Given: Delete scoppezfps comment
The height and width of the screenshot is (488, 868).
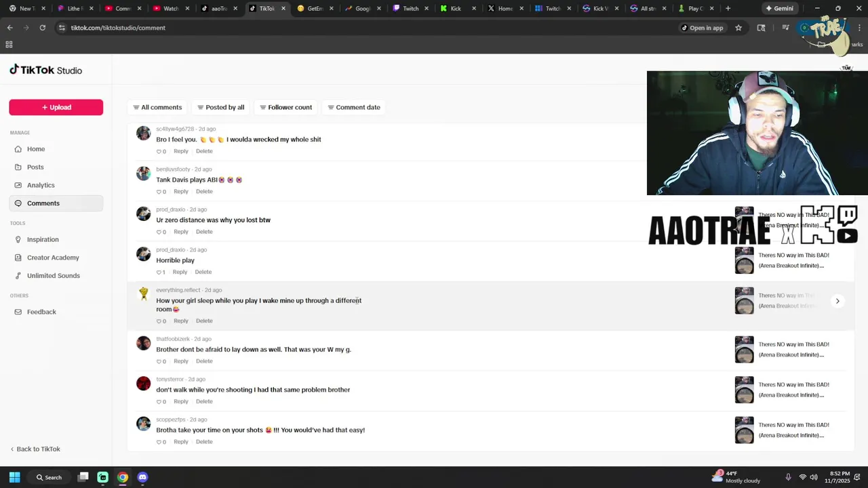Looking at the screenshot, I should tap(204, 442).
